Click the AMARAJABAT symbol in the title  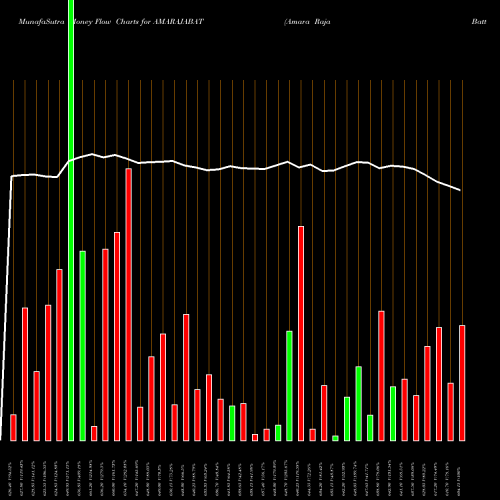click(178, 22)
